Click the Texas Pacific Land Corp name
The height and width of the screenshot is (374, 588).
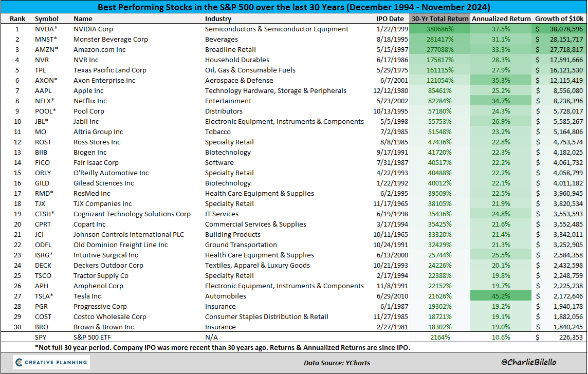click(110, 70)
